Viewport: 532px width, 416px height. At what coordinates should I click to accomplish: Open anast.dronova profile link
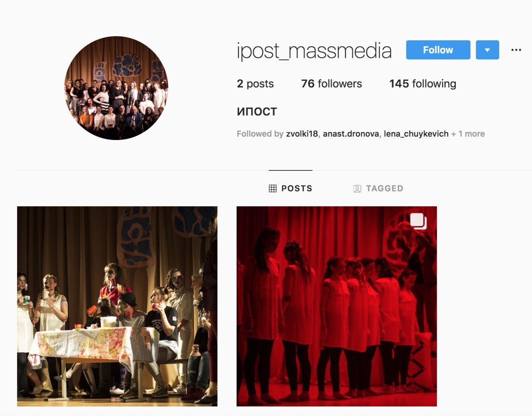pyautogui.click(x=351, y=134)
